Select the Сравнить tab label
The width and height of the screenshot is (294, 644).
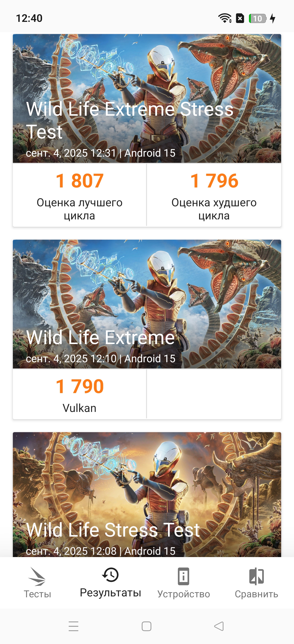pyautogui.click(x=256, y=594)
